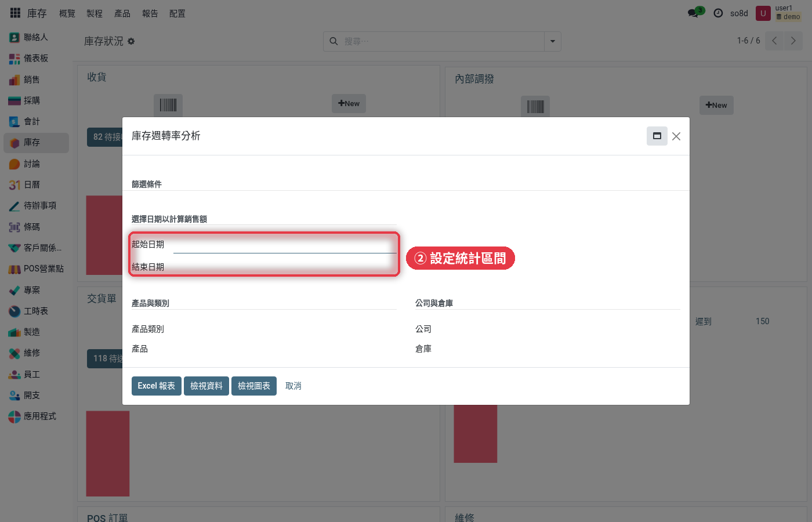Image resolution: width=812 pixels, height=522 pixels.
Task: Open 儀表板 app in sidebar
Action: 36,59
